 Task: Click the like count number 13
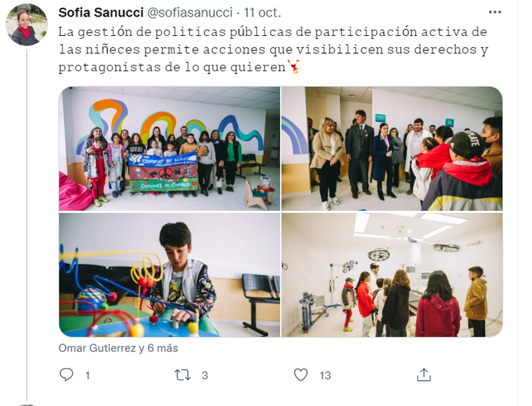point(325,376)
